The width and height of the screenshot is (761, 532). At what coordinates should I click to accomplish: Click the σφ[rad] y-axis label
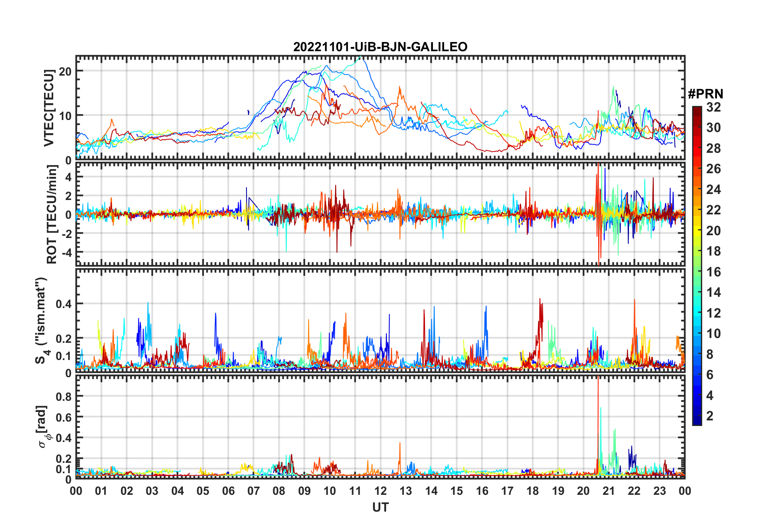42,426
